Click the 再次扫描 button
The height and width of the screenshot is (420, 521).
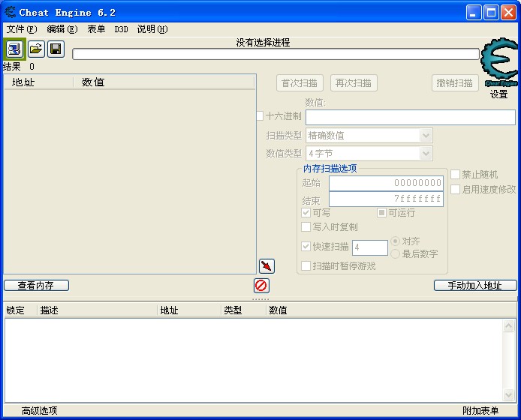pos(354,83)
